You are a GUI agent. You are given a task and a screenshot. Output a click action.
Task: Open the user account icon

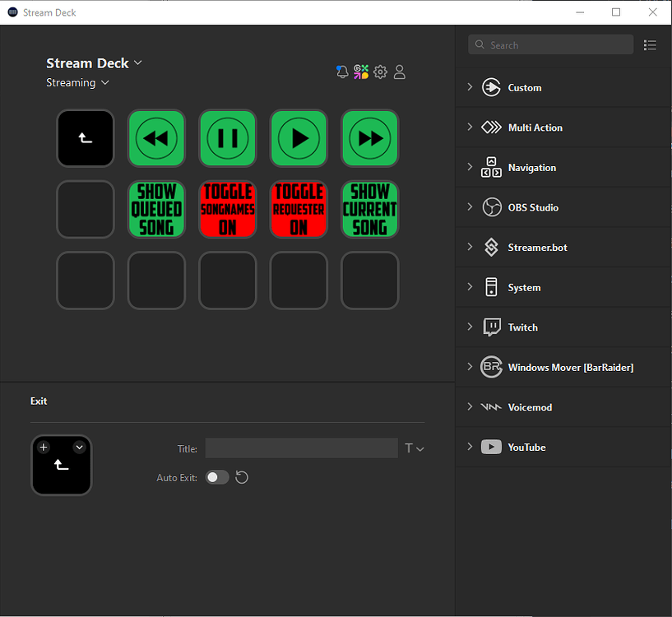click(400, 72)
